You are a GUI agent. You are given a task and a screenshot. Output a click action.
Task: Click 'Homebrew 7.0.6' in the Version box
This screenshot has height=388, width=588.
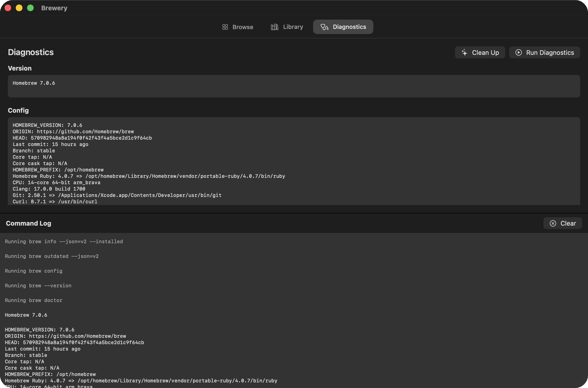pos(34,83)
